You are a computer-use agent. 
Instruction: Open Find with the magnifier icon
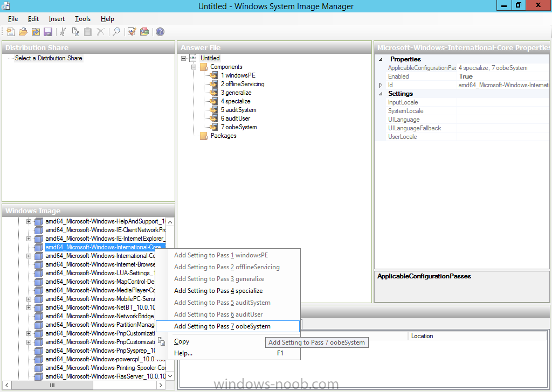coord(116,32)
